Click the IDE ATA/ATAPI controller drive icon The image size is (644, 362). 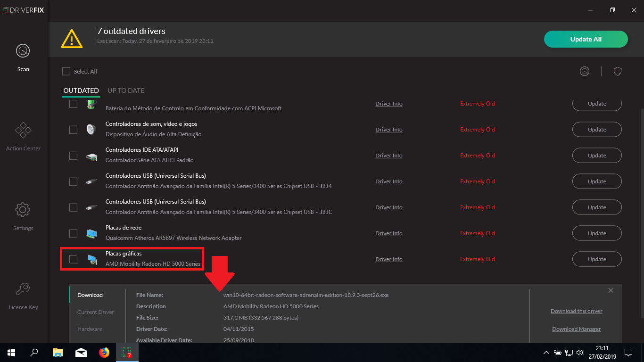pos(91,156)
